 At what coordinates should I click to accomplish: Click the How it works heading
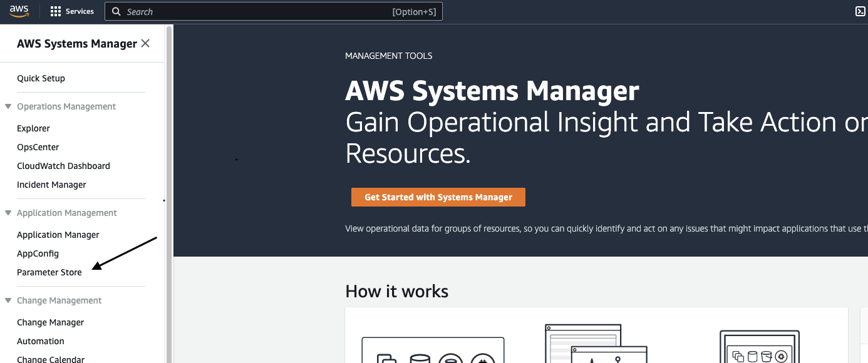[396, 291]
